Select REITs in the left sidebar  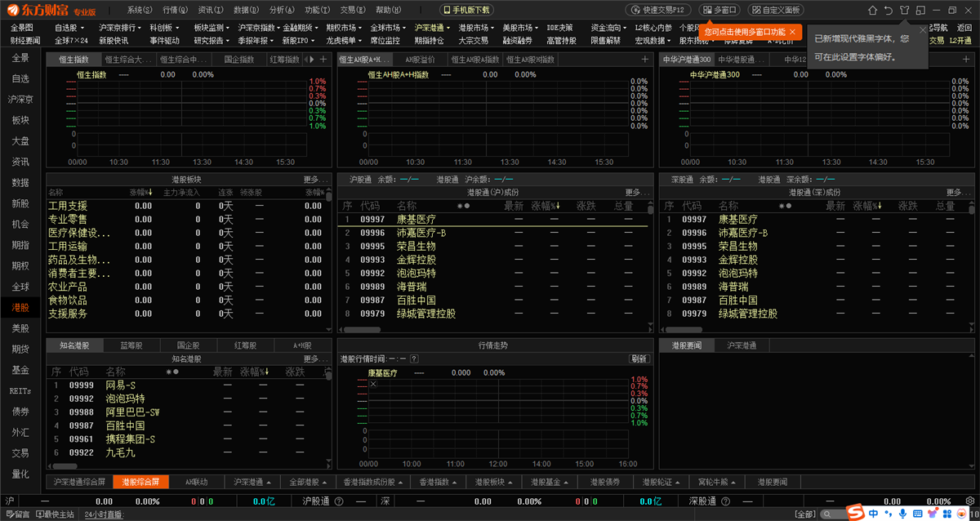20,390
